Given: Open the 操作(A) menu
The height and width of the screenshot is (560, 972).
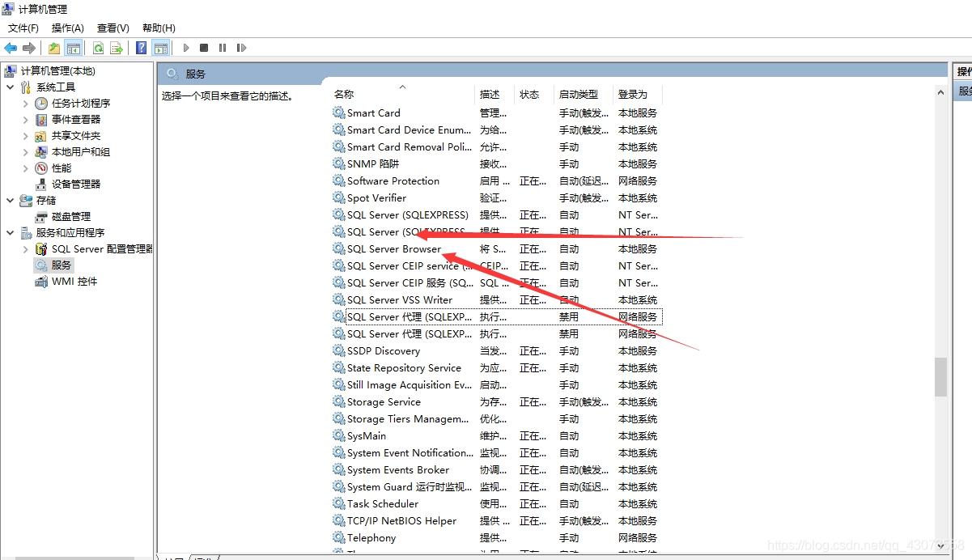Looking at the screenshot, I should point(68,28).
